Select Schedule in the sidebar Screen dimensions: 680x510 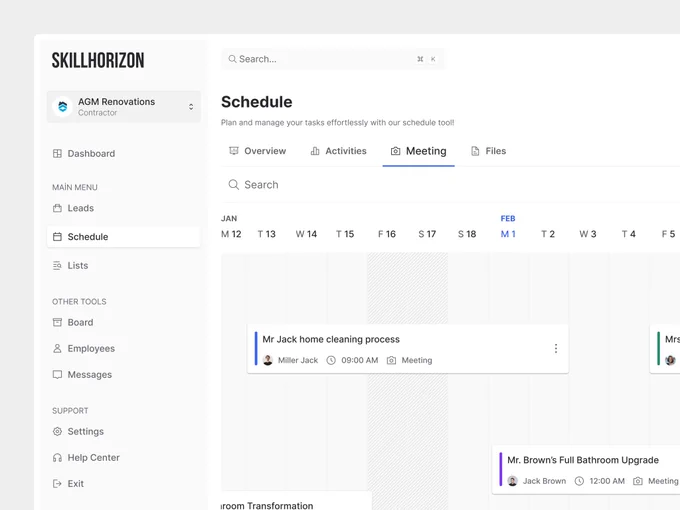point(124,237)
